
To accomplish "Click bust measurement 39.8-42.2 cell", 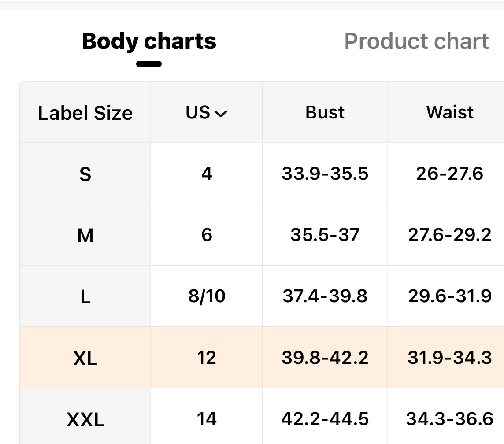I will click(x=325, y=358).
